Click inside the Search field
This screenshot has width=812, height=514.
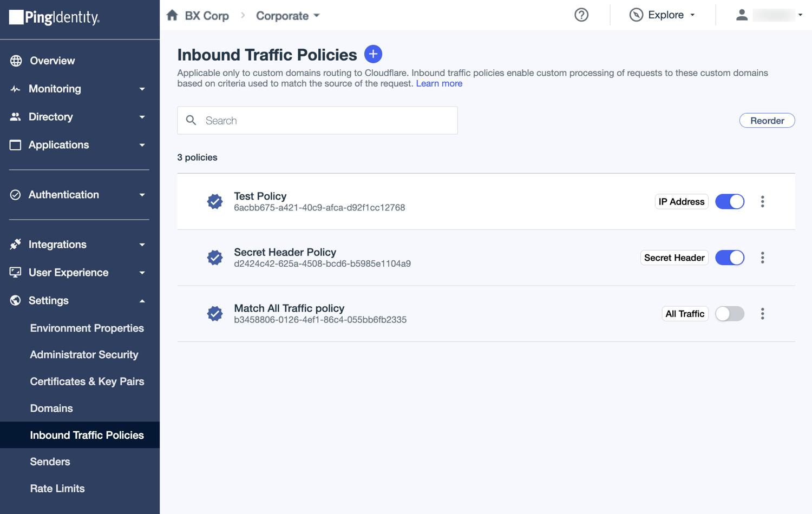coord(317,120)
